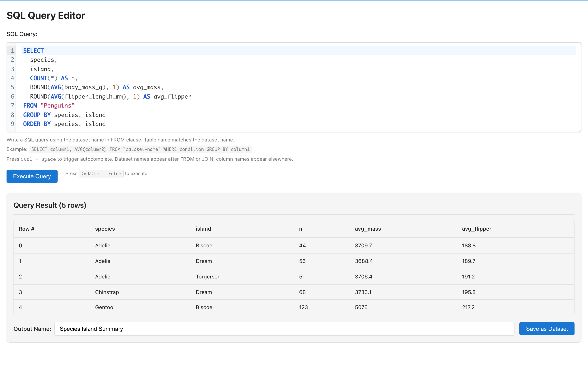The height and width of the screenshot is (368, 588).
Task: Click the species column header
Action: (x=105, y=229)
